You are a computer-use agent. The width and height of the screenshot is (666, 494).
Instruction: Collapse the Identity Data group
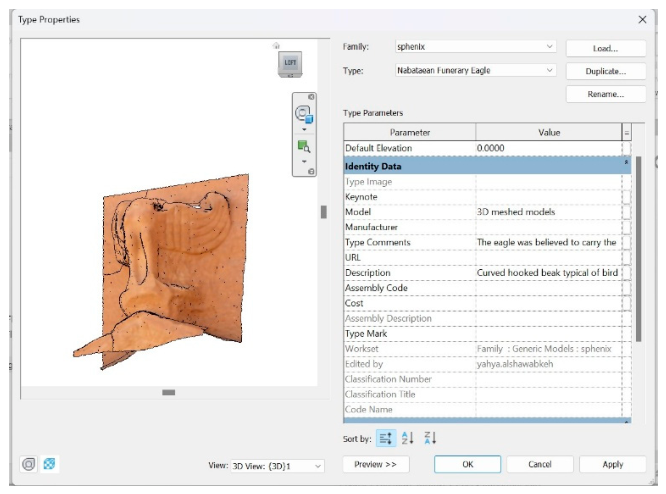[626, 162]
